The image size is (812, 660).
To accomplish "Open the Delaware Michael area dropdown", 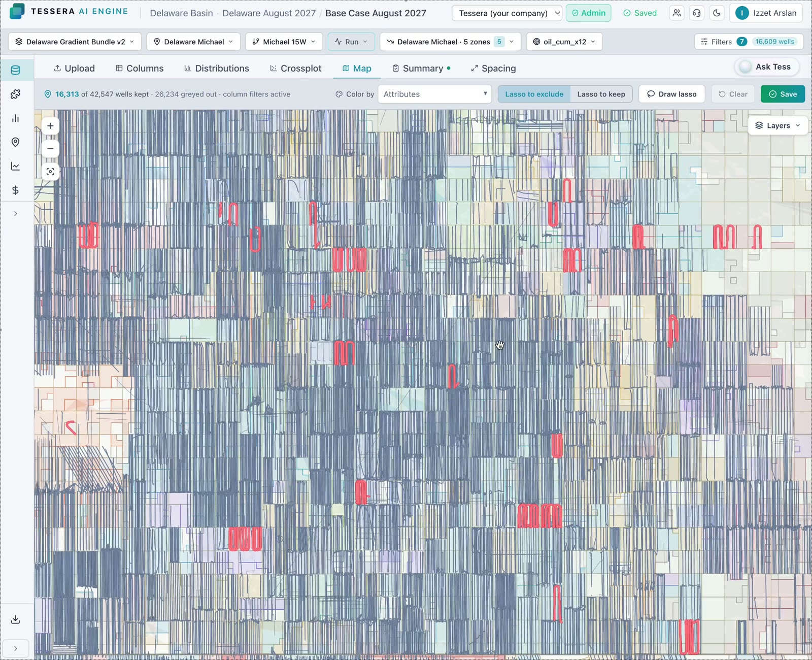I will pyautogui.click(x=193, y=42).
